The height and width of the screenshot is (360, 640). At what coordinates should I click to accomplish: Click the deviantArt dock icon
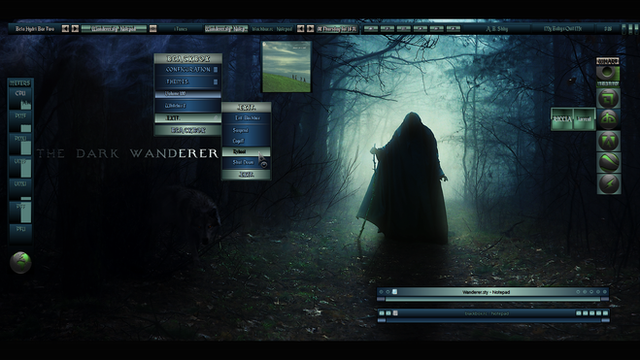coord(609,119)
